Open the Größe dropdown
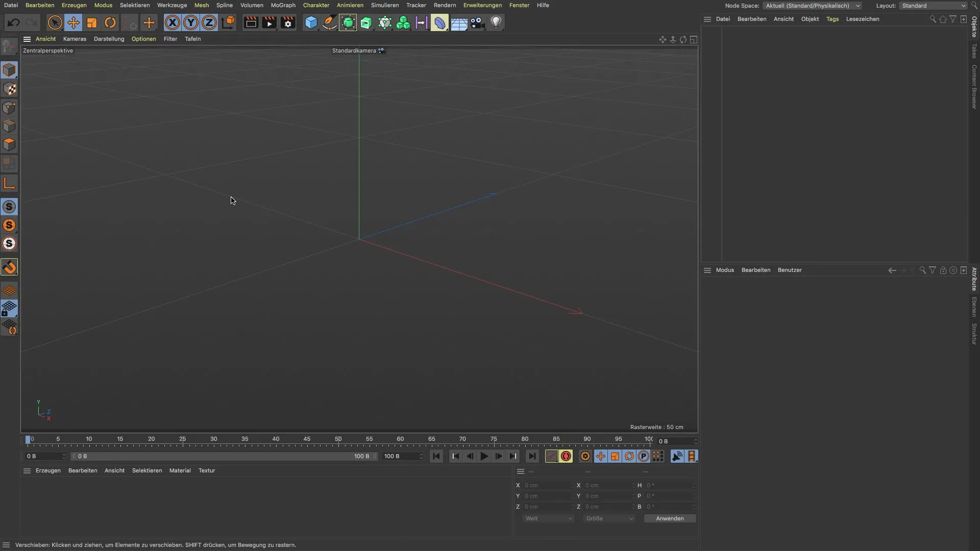 [x=609, y=518]
